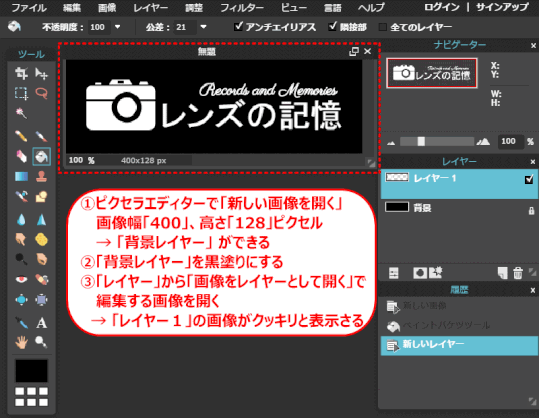Toggle visibility checkbox of レイヤー 1
Viewport: 539px width, 418px height.
[529, 179]
